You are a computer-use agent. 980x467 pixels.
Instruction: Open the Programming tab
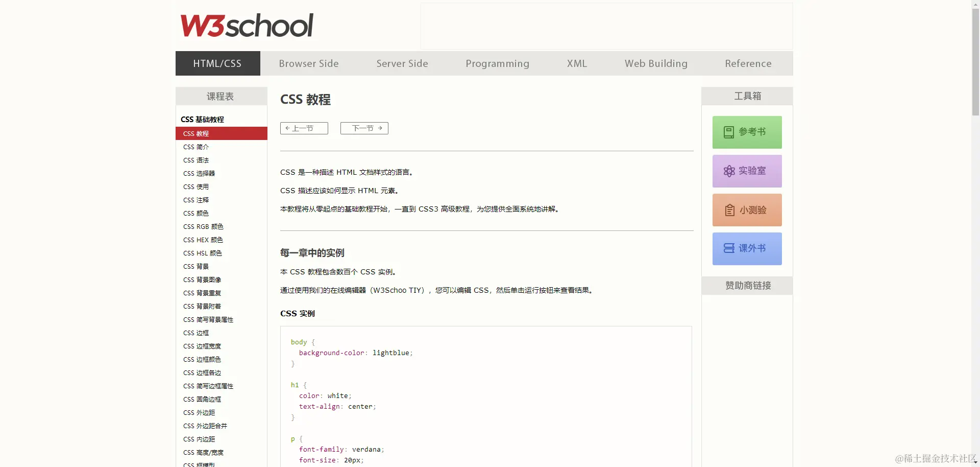tap(497, 63)
